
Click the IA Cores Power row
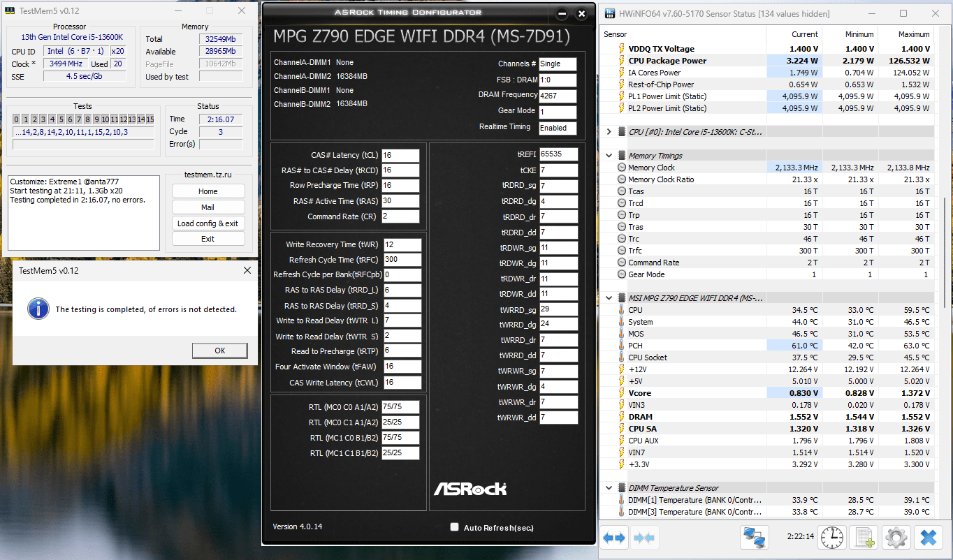point(767,73)
